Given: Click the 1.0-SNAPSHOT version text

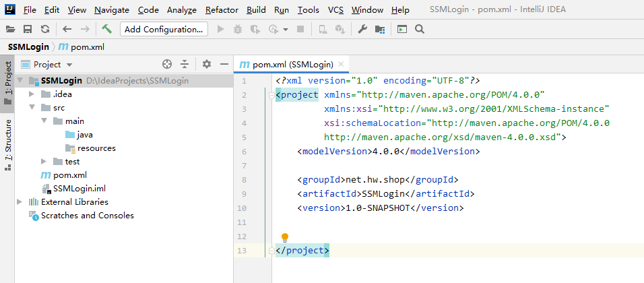Looking at the screenshot, I should coord(378,208).
